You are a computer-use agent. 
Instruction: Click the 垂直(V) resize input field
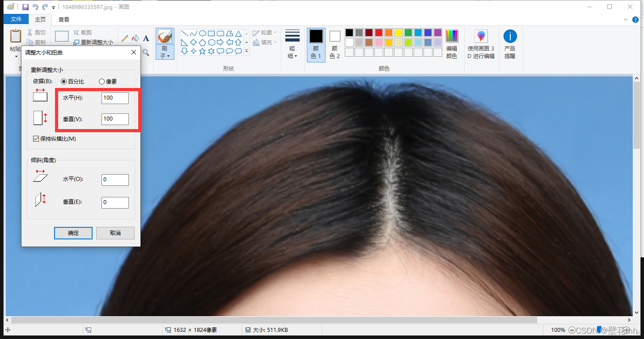coord(115,119)
